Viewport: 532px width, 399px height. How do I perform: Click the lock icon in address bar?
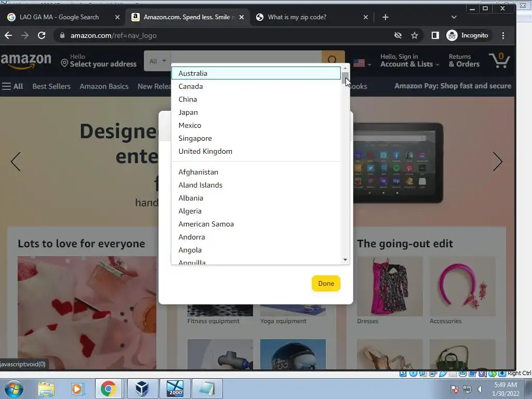[x=62, y=35]
